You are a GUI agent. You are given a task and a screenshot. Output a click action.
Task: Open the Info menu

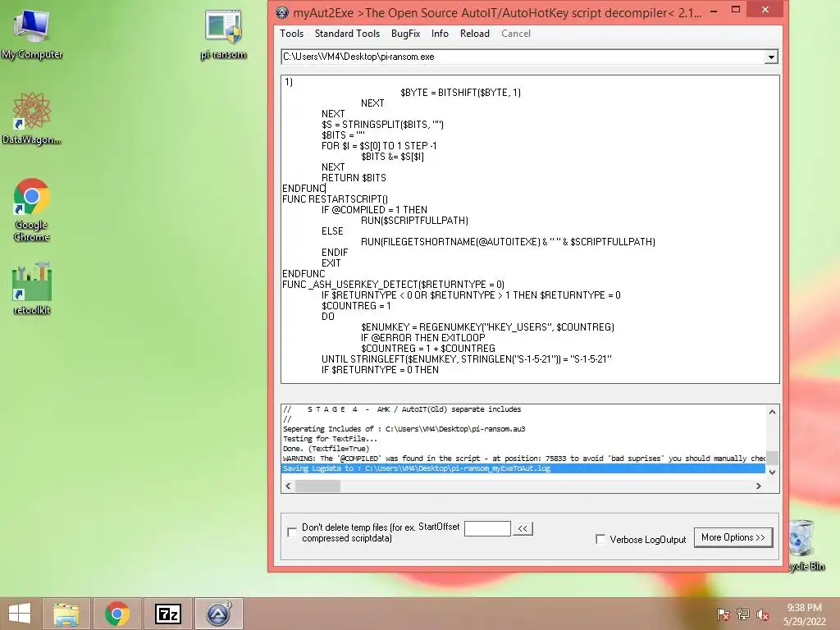(x=440, y=33)
